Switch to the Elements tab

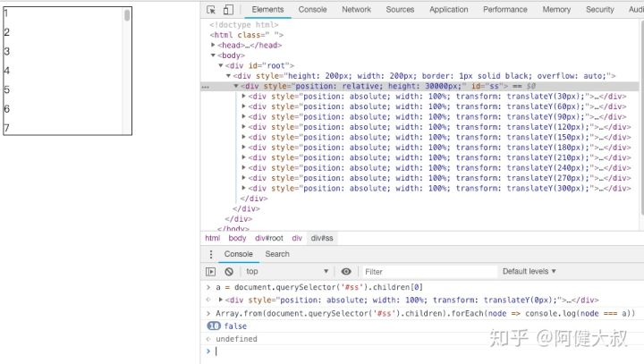(267, 10)
